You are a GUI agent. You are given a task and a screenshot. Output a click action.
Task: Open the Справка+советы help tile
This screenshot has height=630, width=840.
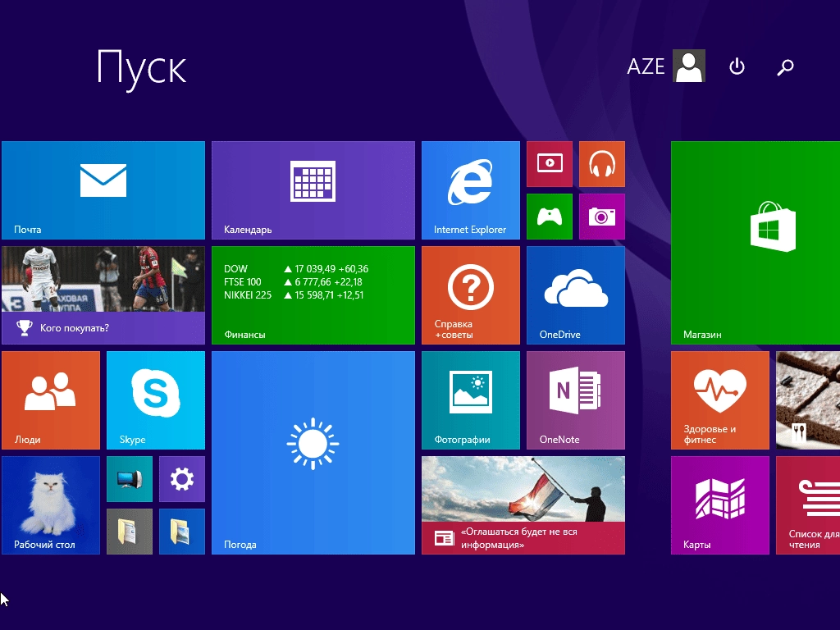click(471, 295)
